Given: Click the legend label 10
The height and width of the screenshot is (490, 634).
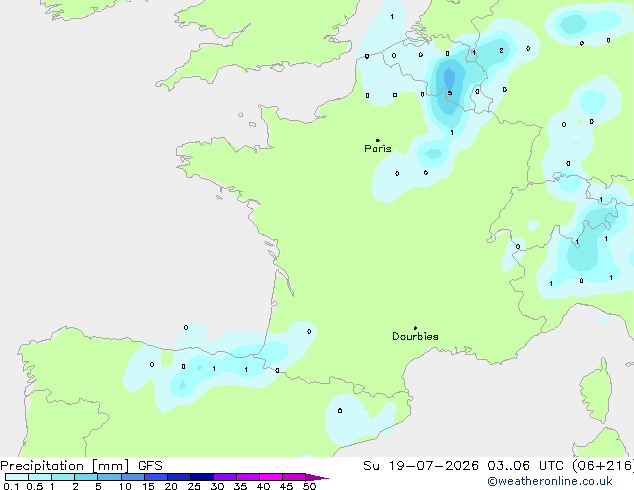Looking at the screenshot, I should (x=125, y=486).
